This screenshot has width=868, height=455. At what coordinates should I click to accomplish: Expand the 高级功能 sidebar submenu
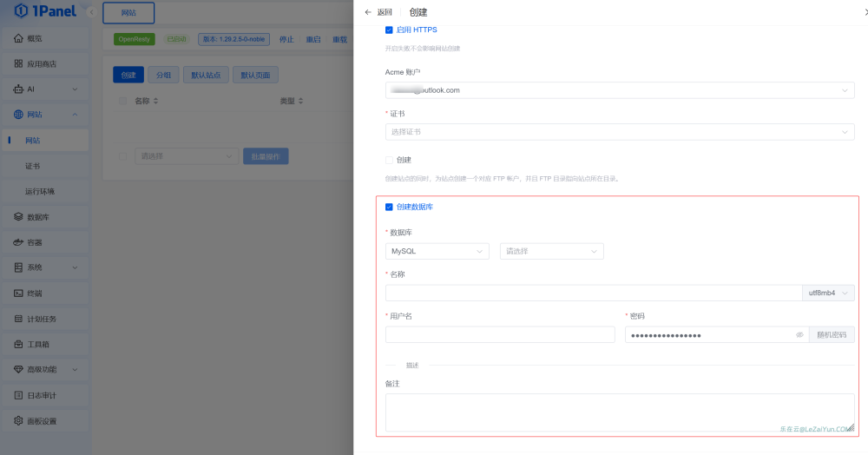pos(76,369)
